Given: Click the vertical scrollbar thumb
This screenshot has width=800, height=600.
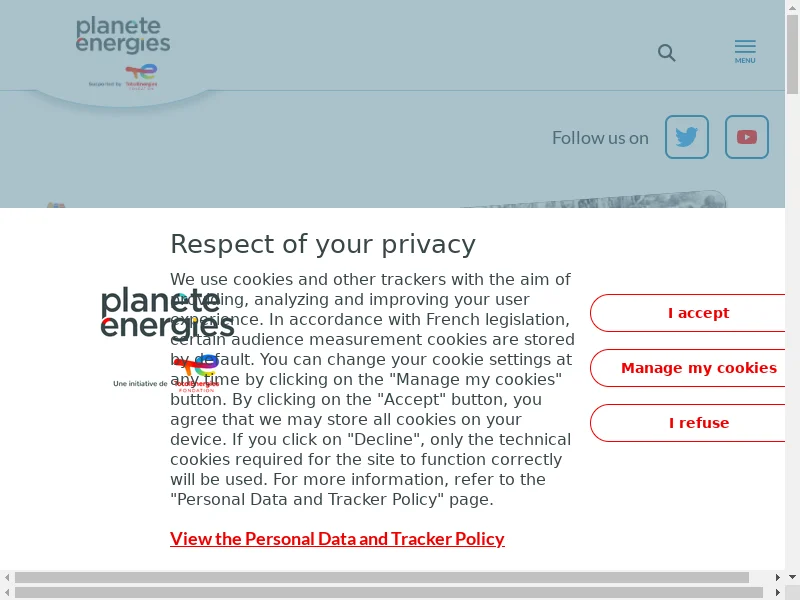Looking at the screenshot, I should [x=792, y=55].
